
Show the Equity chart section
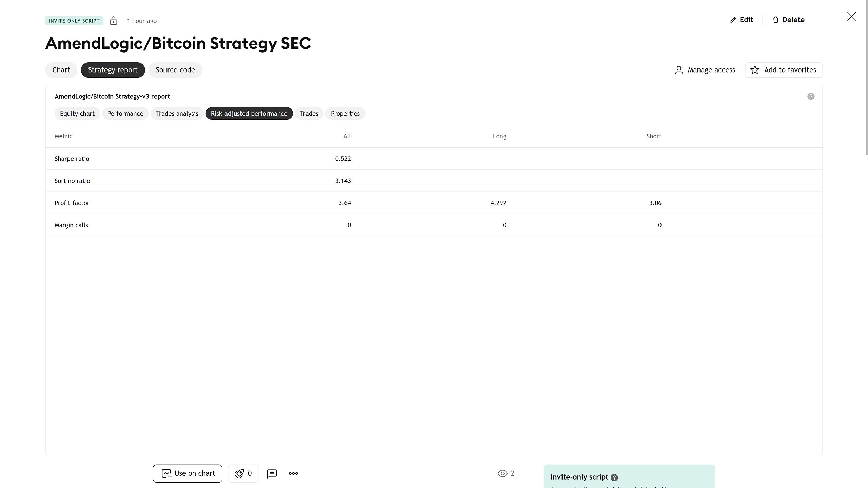pos(77,114)
